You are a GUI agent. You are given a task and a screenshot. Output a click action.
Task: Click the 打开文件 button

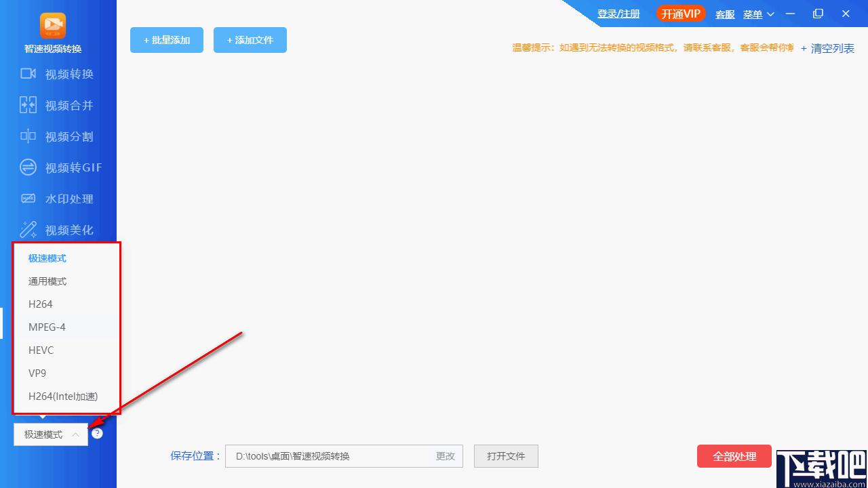[x=506, y=456]
